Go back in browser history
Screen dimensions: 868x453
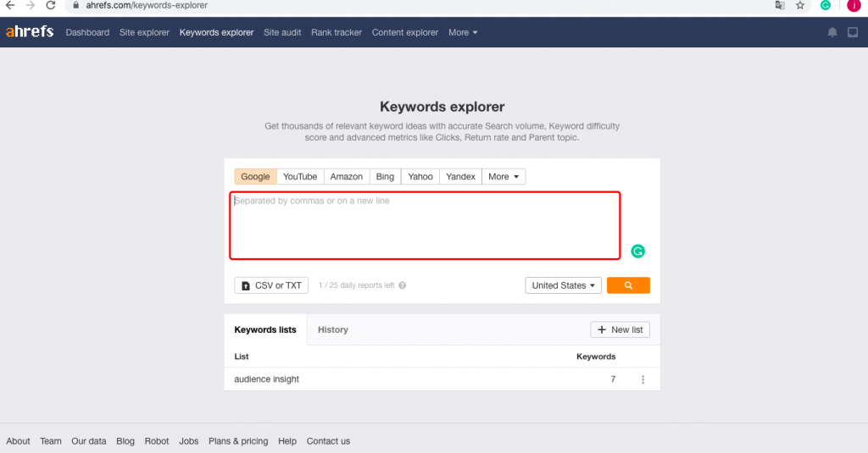point(10,6)
